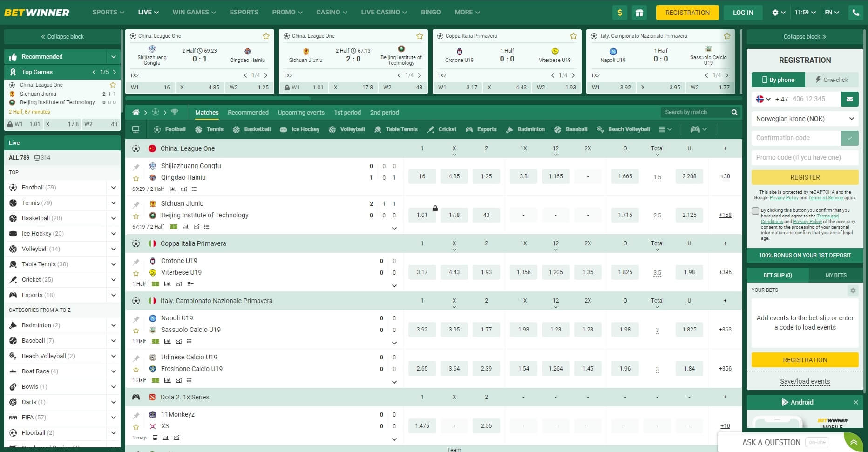Click the REGISTER button
The width and height of the screenshot is (868, 452).
[804, 177]
